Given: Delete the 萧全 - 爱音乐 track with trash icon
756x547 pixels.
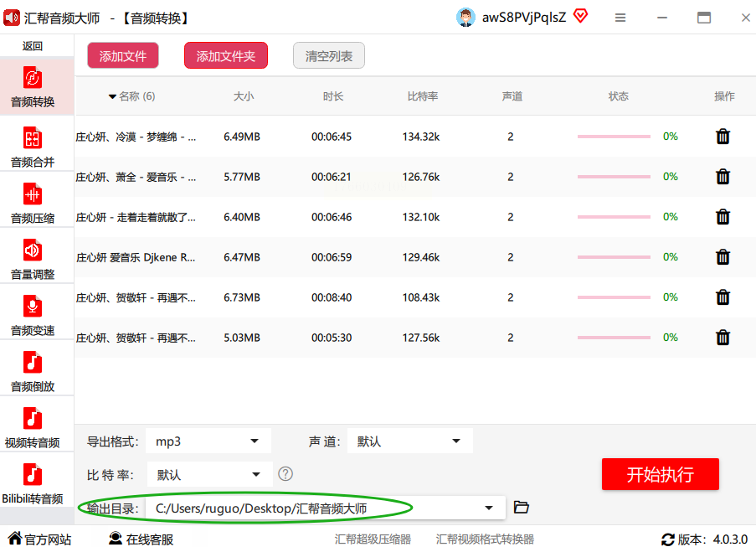Looking at the screenshot, I should tap(723, 177).
